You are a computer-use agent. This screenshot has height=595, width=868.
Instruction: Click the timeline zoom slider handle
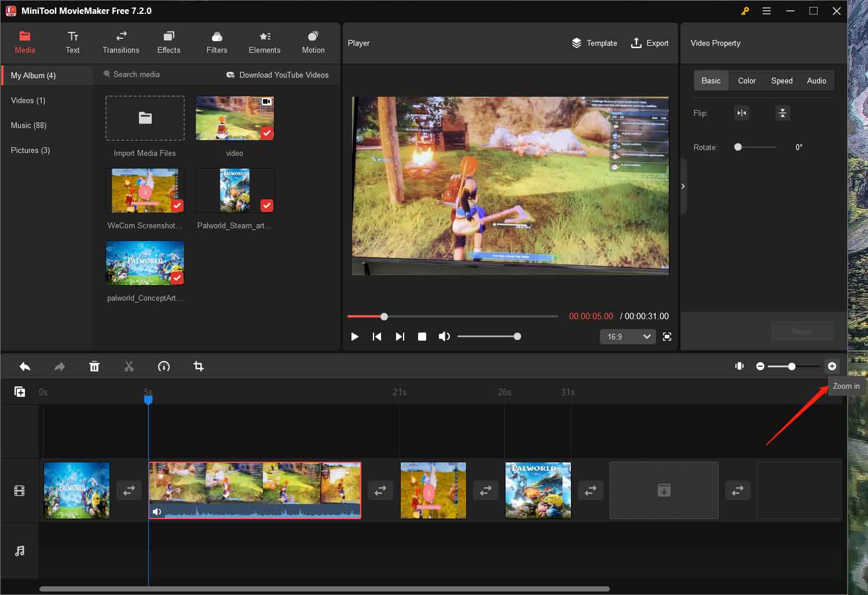coord(792,366)
